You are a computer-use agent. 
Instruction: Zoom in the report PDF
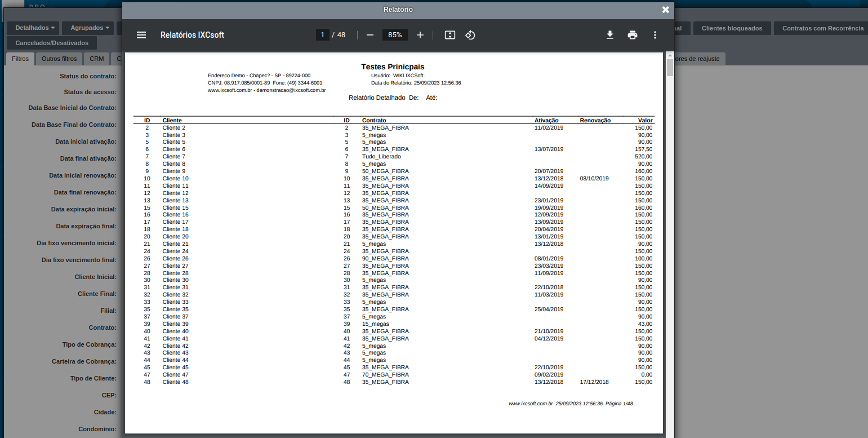420,35
